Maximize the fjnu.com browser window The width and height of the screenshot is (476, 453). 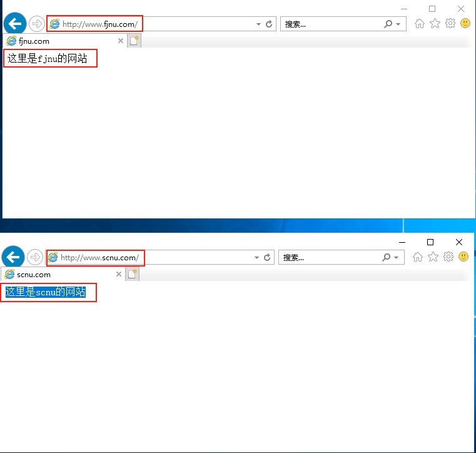pos(432,9)
